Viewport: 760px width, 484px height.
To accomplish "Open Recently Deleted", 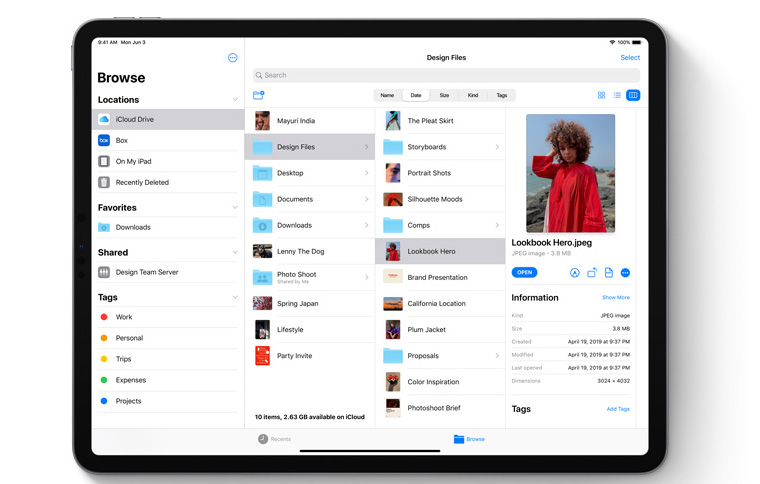I will 168,183.
